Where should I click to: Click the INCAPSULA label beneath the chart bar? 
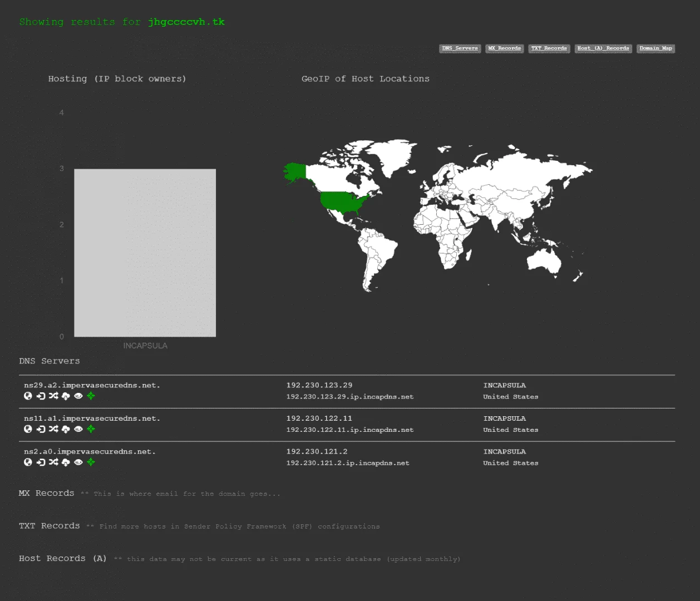point(145,346)
